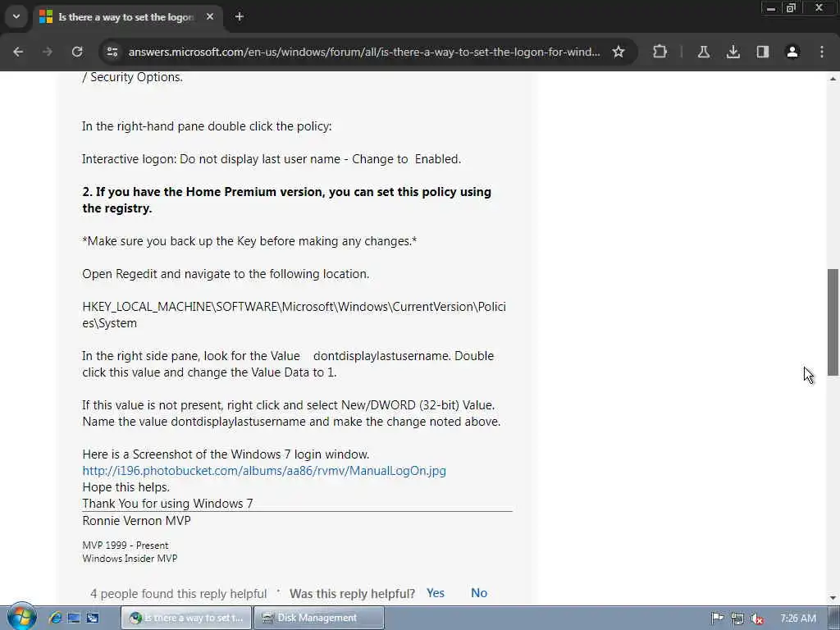840x630 pixels.
Task: Switch to Disk Management taskbar window
Action: click(x=319, y=618)
